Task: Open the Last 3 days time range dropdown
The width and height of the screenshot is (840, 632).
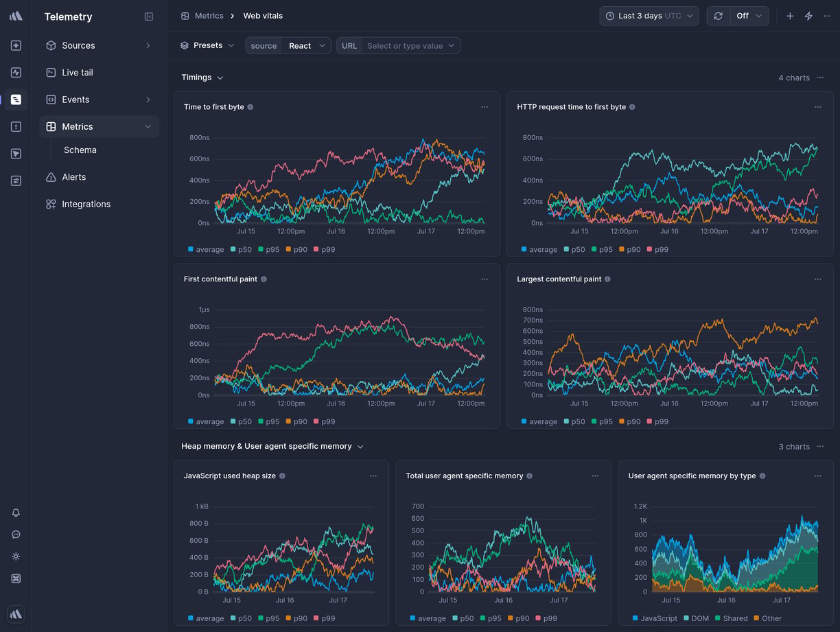Action: tap(649, 16)
